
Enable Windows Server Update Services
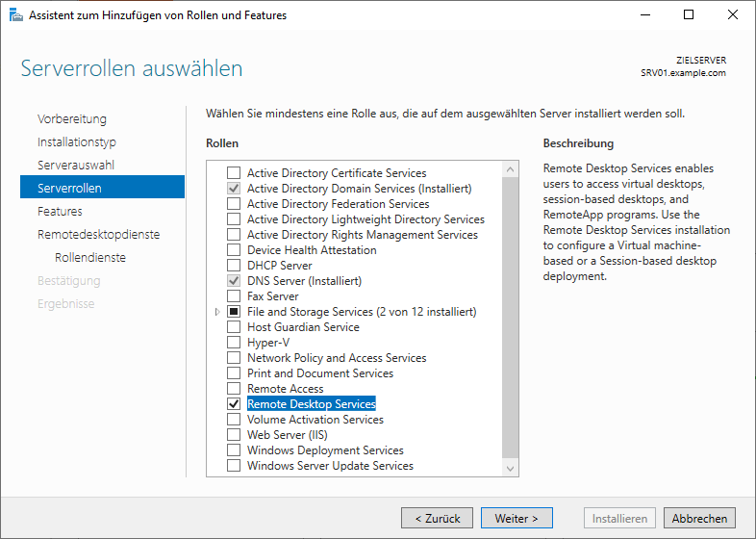tap(234, 466)
